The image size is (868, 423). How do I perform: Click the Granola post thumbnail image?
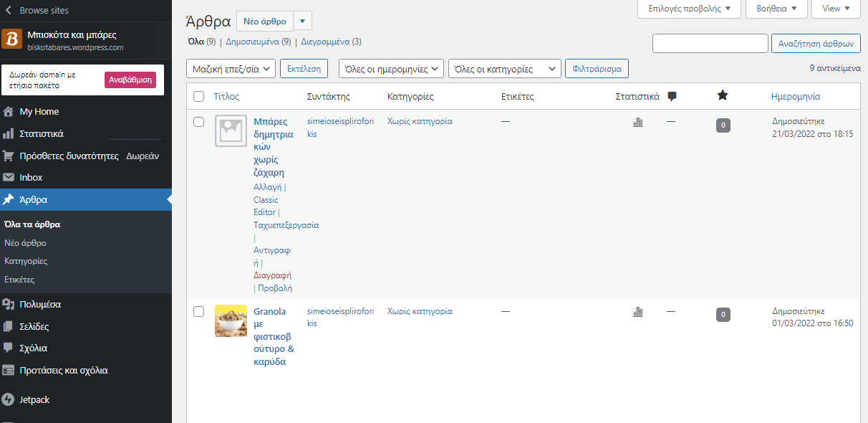[231, 321]
